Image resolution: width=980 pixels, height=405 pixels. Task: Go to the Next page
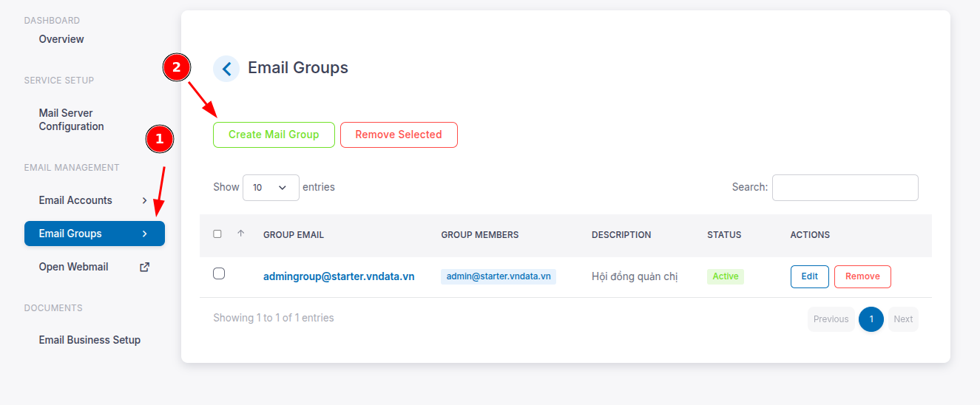pyautogui.click(x=903, y=319)
